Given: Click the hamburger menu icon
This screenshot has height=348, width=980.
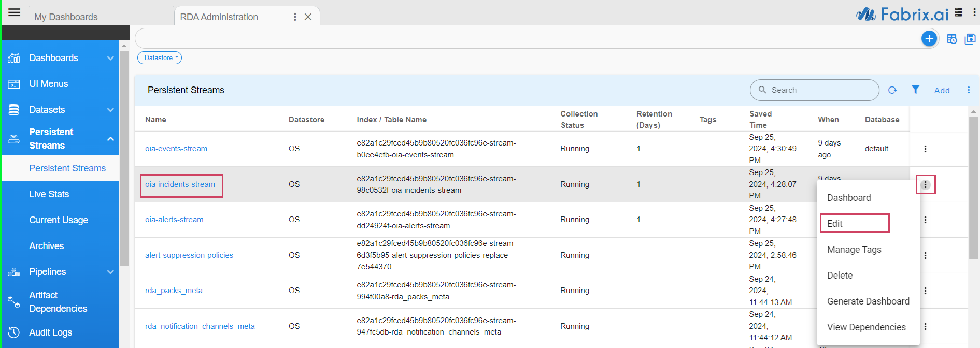Looking at the screenshot, I should [14, 12].
